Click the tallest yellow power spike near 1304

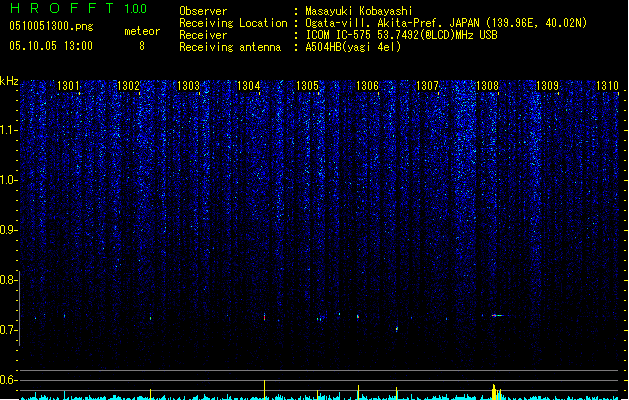click(264, 390)
